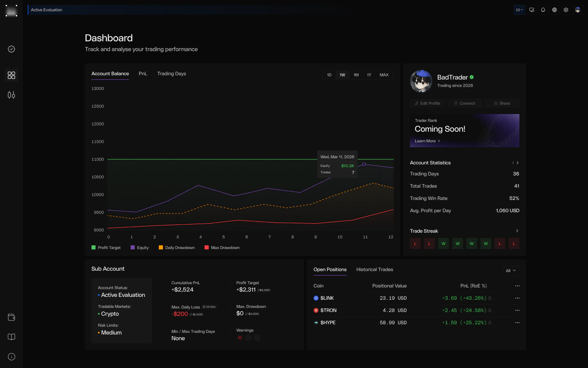Switch to the PnL tab

click(x=143, y=74)
